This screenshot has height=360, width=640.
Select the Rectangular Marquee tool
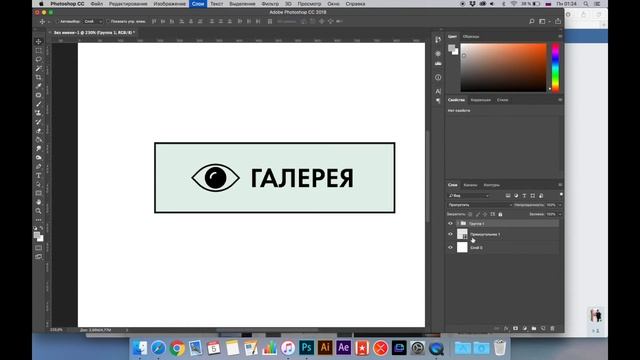(39, 51)
